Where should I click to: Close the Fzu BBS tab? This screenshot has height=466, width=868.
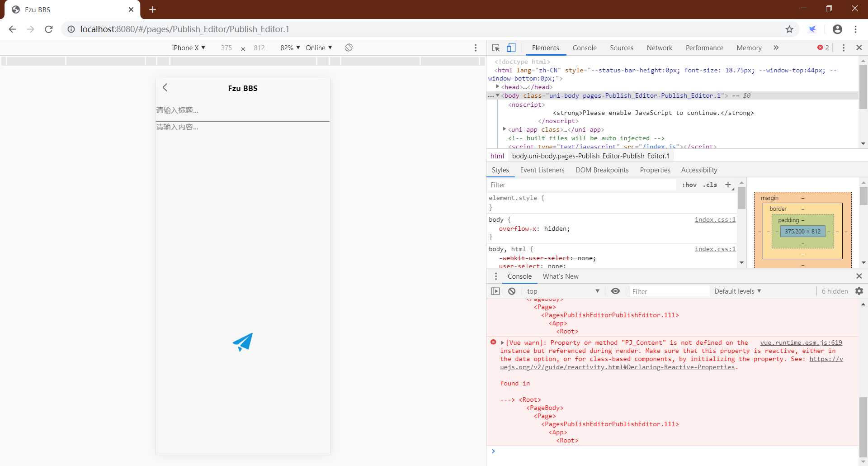pyautogui.click(x=131, y=10)
